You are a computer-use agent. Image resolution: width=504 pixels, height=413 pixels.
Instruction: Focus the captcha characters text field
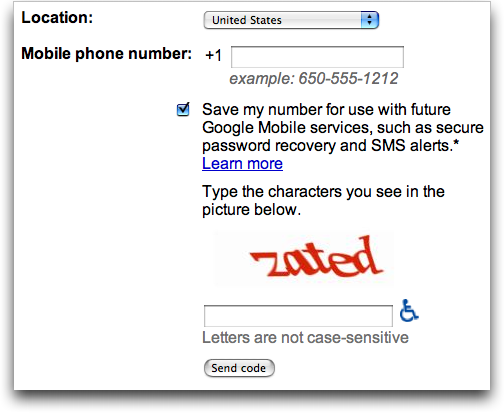pyautogui.click(x=298, y=316)
